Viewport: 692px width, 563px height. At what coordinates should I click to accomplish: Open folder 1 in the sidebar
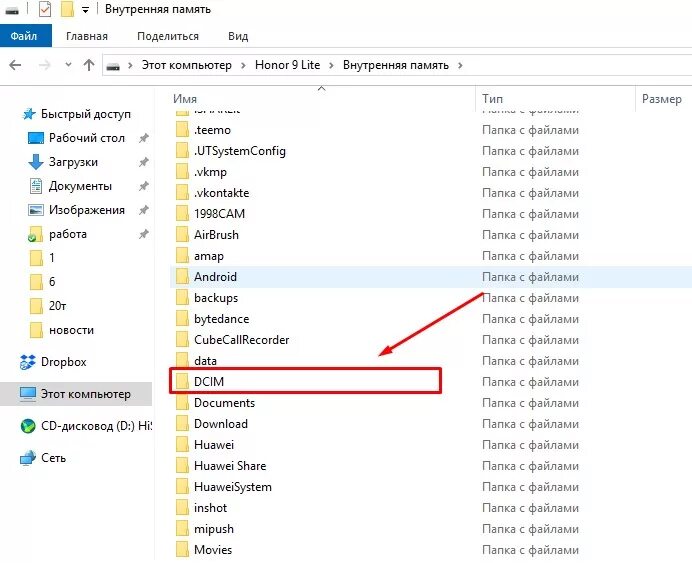[x=42, y=258]
